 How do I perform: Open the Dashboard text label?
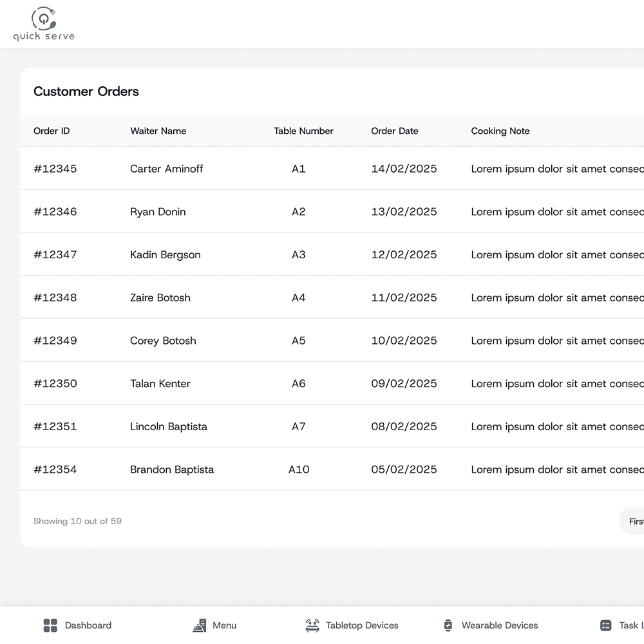click(x=88, y=625)
